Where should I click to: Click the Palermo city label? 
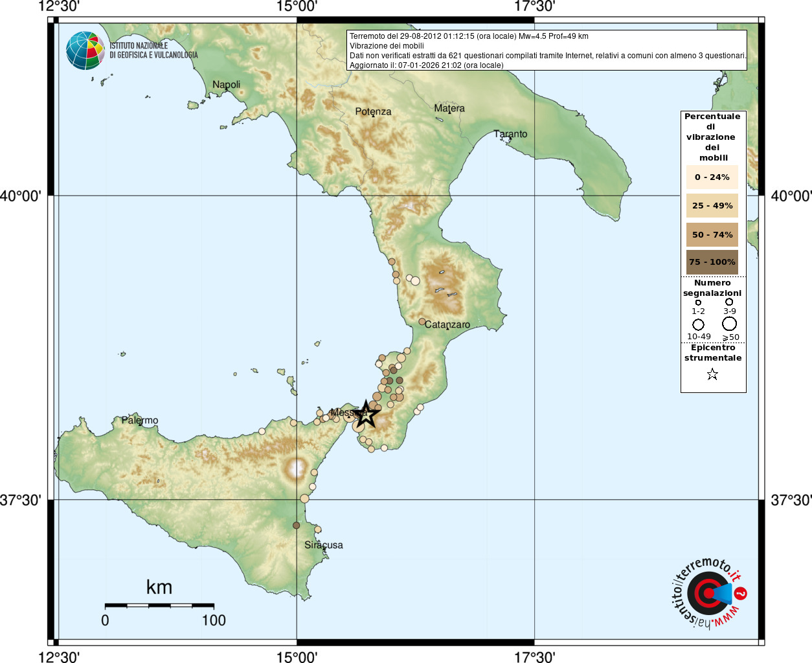pyautogui.click(x=140, y=421)
